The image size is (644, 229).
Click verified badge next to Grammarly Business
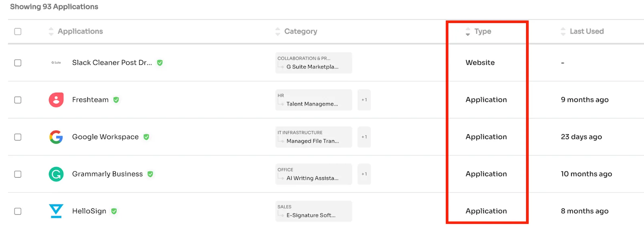click(x=150, y=174)
